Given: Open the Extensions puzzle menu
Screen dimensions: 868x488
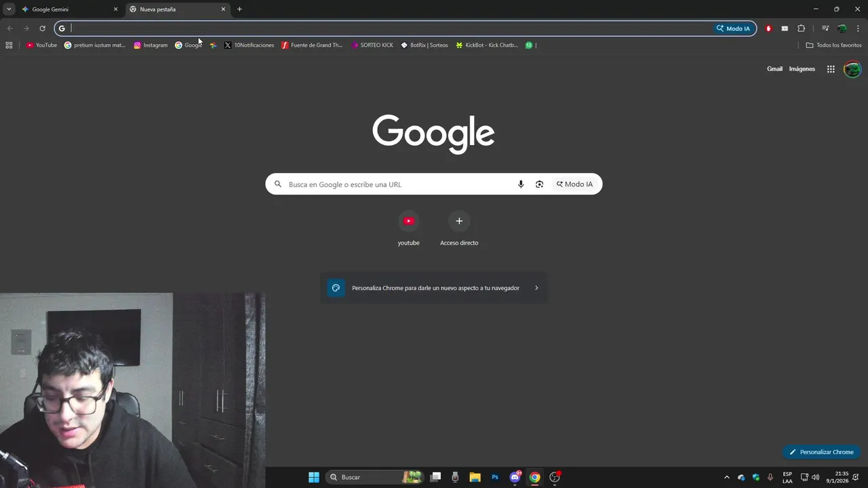Looking at the screenshot, I should (801, 28).
